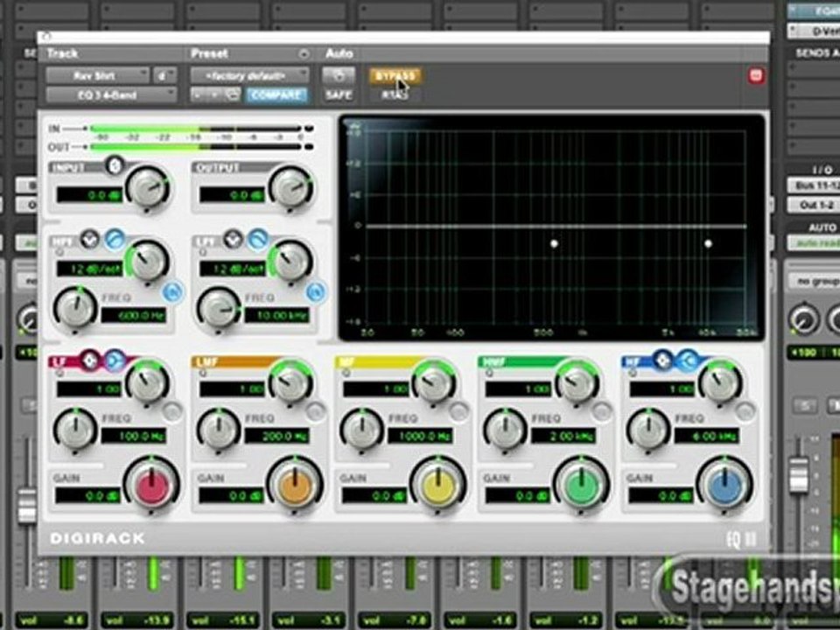Open the EQ 3 plug-in selector dropdown
This screenshot has height=630, width=840.
click(x=111, y=95)
